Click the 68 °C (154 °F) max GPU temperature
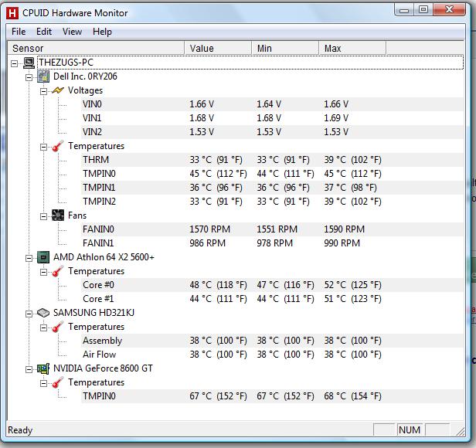This screenshot has width=476, height=448. 352,396
